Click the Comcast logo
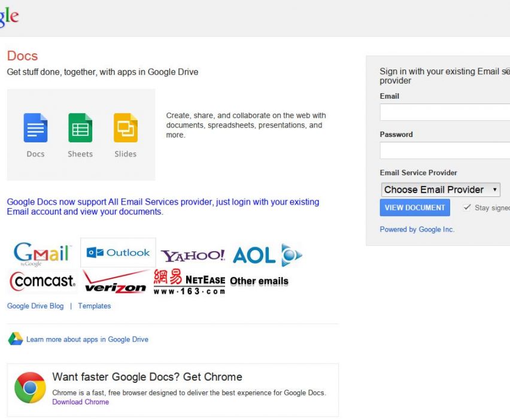Image resolution: width=510 pixels, height=420 pixels. (x=42, y=281)
